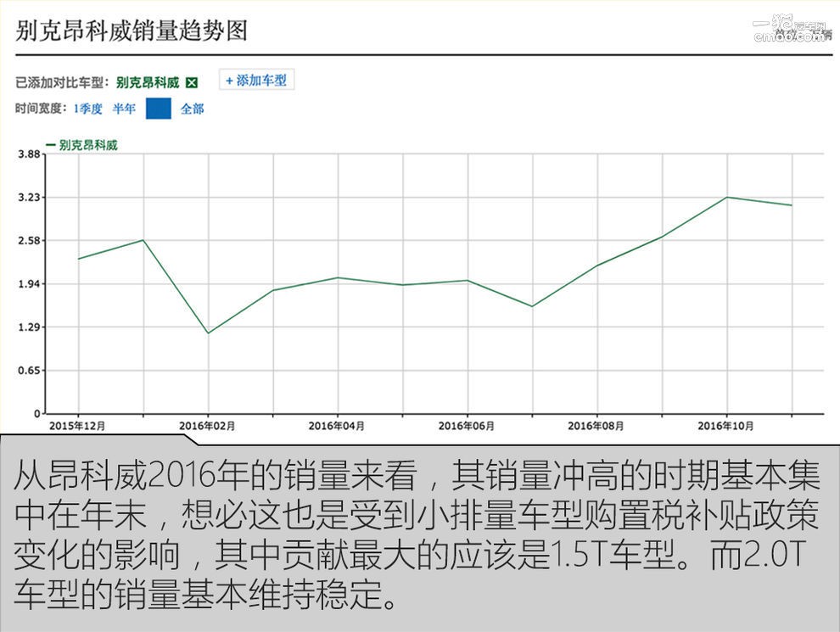This screenshot has width=840, height=632.
Task: Click the 2016年06月 axis label
Action: 466,426
